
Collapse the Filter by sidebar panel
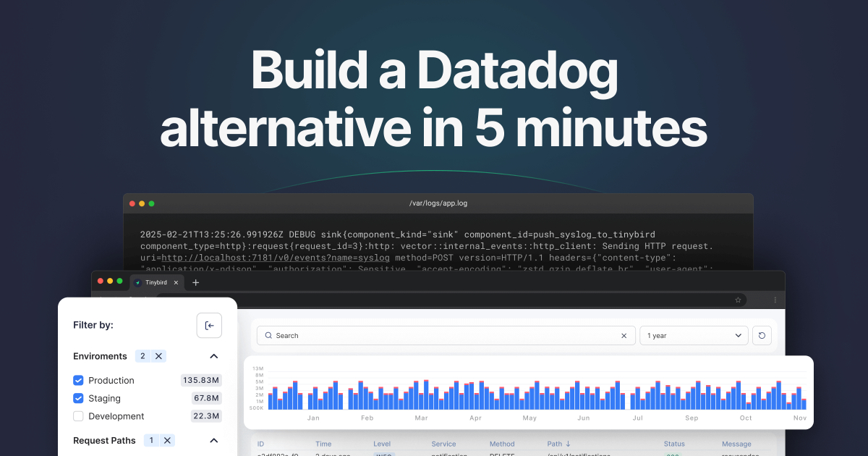point(209,326)
